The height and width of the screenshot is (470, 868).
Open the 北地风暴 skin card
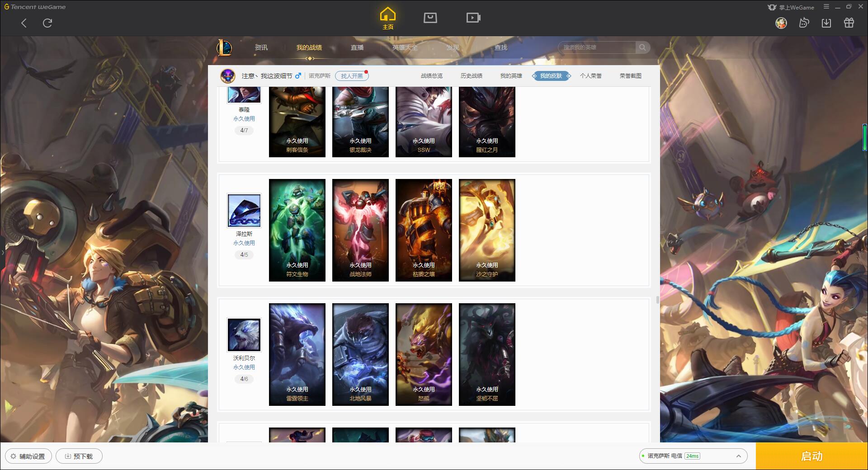[x=360, y=355]
